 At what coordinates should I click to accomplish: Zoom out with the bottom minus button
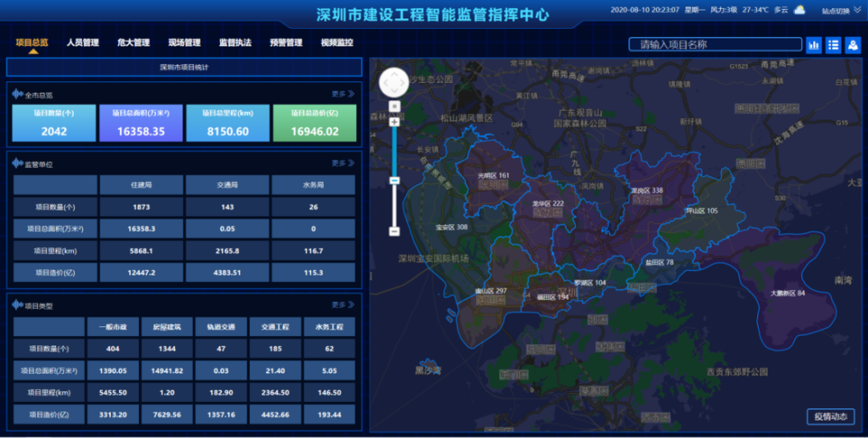point(394,231)
